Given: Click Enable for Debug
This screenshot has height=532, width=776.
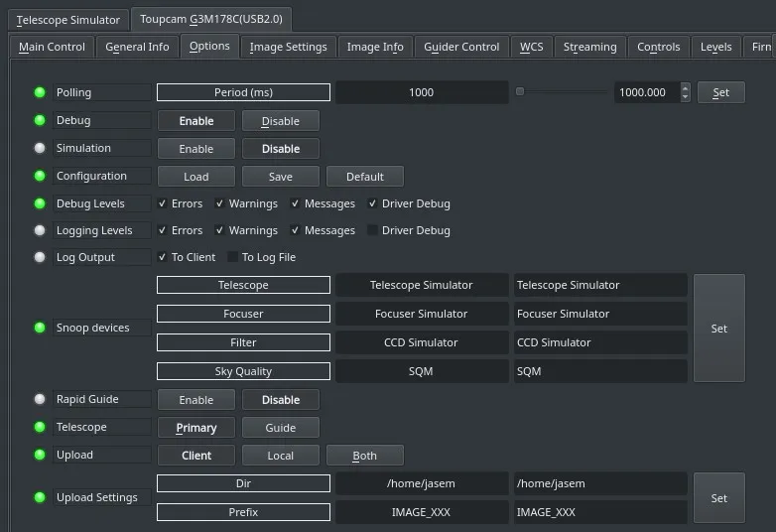Looking at the screenshot, I should click(x=196, y=121).
